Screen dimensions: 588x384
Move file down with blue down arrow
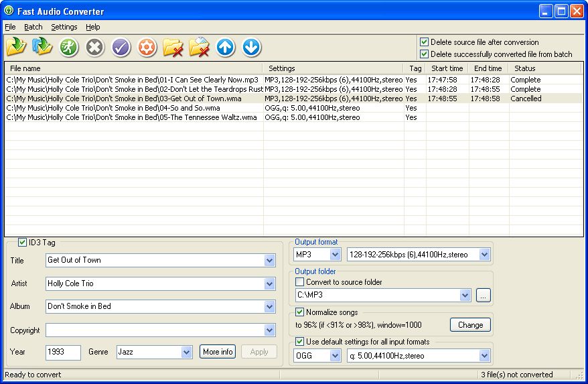pyautogui.click(x=251, y=48)
